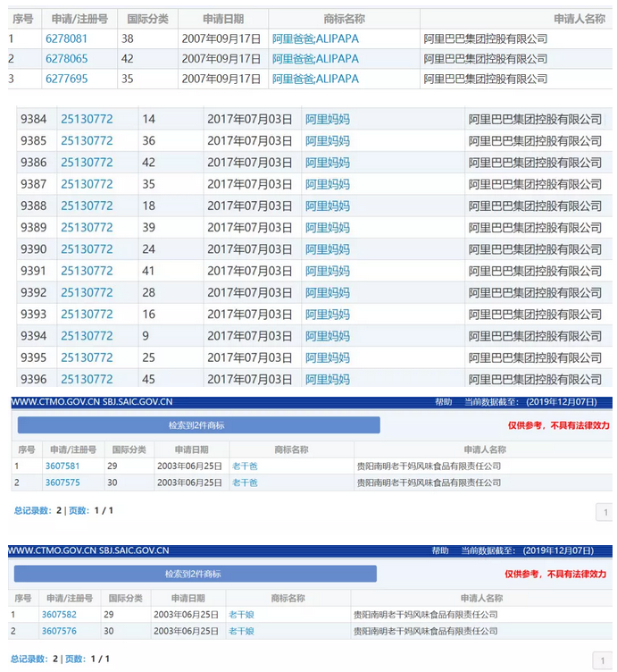Image resolution: width=617 pixels, height=672 pixels.
Task: Select applicant name in row 9384
Action: [x=535, y=119]
